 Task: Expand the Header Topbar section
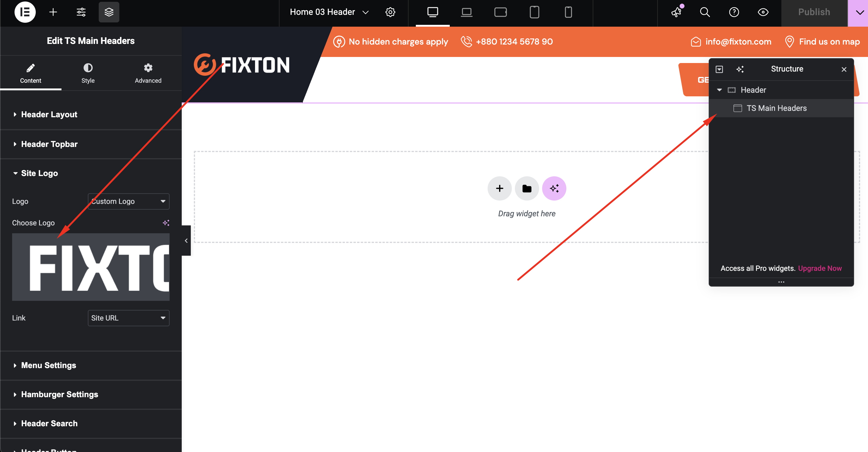49,144
